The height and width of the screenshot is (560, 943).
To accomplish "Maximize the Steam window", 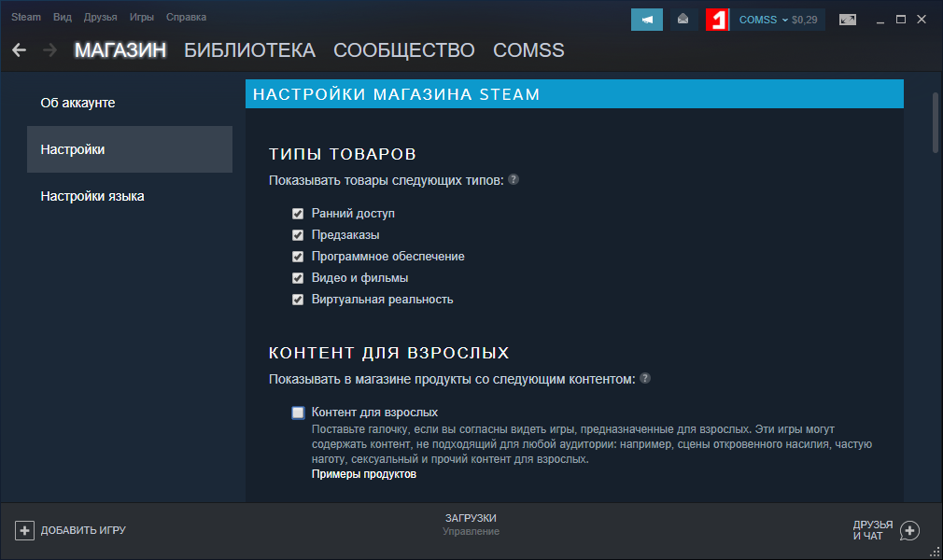I will (901, 20).
